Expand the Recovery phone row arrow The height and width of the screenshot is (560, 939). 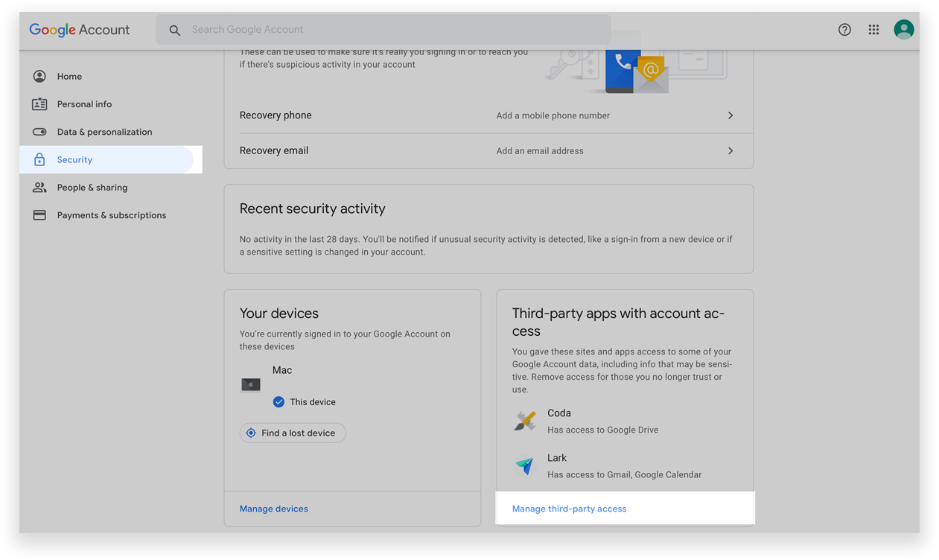click(730, 115)
